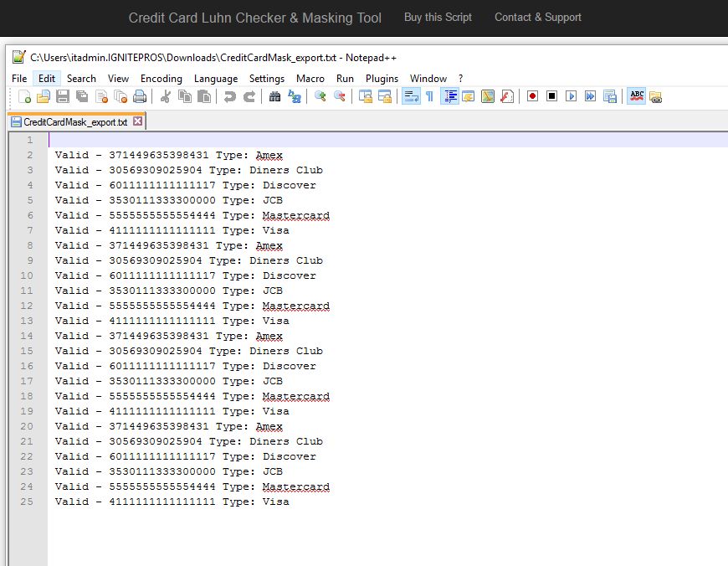Toggle the Indent guide toolbar button
Screen dimensions: 728x566
[449, 96]
